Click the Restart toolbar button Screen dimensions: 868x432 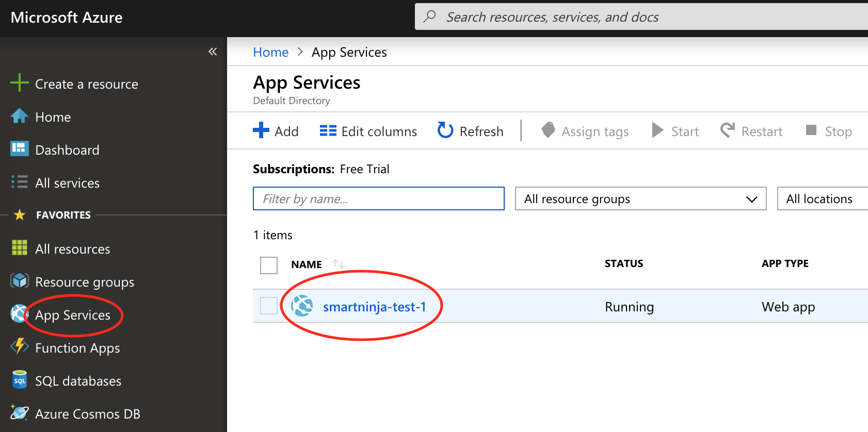(751, 131)
